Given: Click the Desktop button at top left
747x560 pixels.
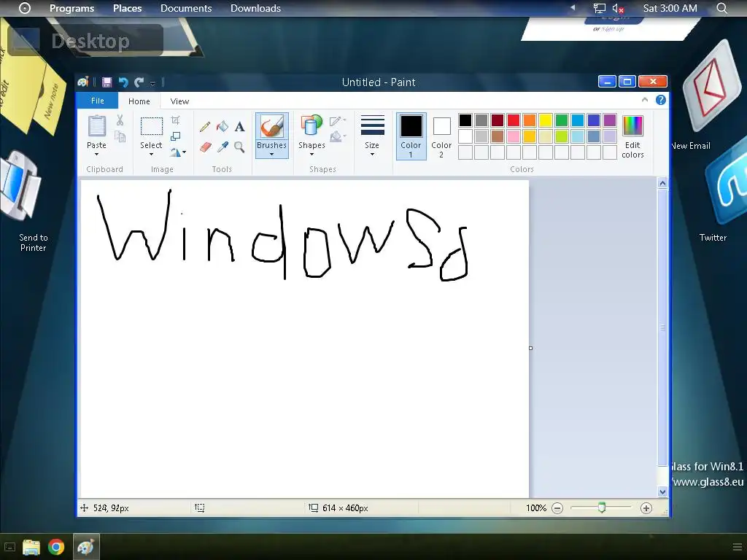Looking at the screenshot, I should [x=86, y=41].
